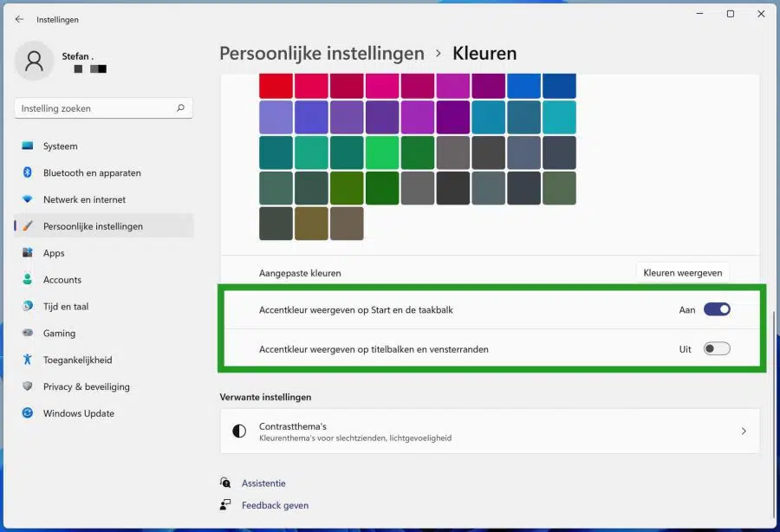
Task: Enable accent color on titelbalken en vensterranden
Action: tap(717, 348)
